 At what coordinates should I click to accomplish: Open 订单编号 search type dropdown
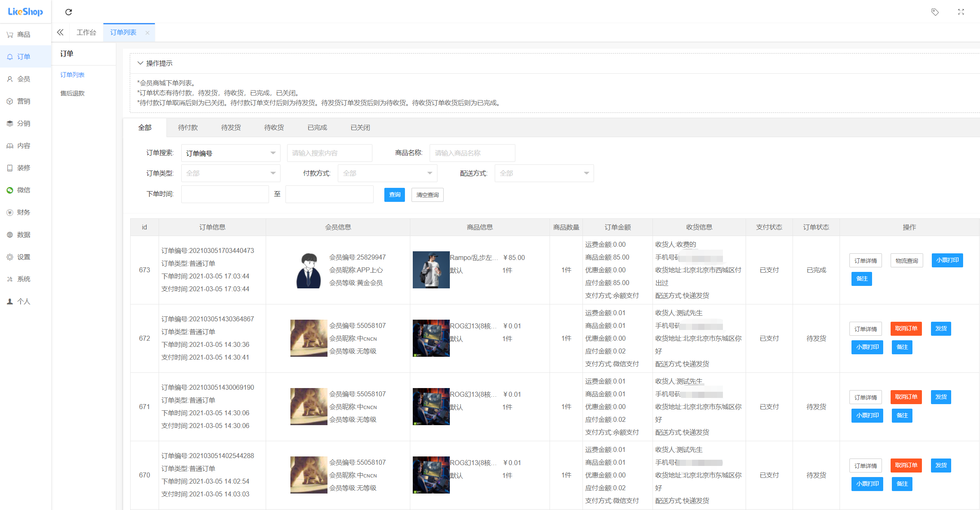tap(231, 153)
